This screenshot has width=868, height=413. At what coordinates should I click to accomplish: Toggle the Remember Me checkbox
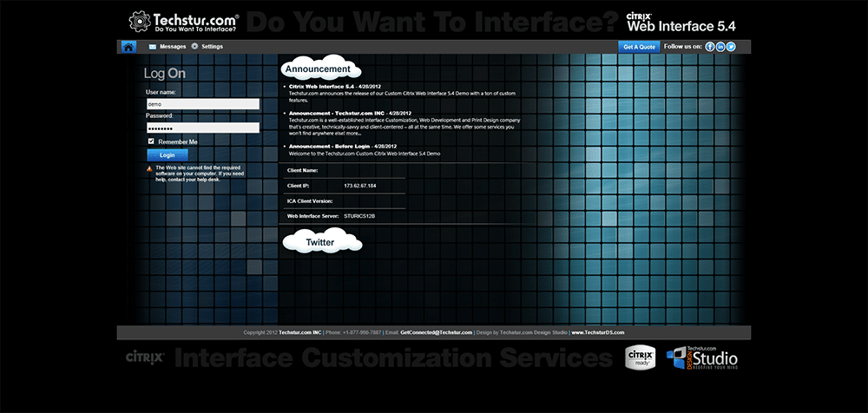pos(151,141)
